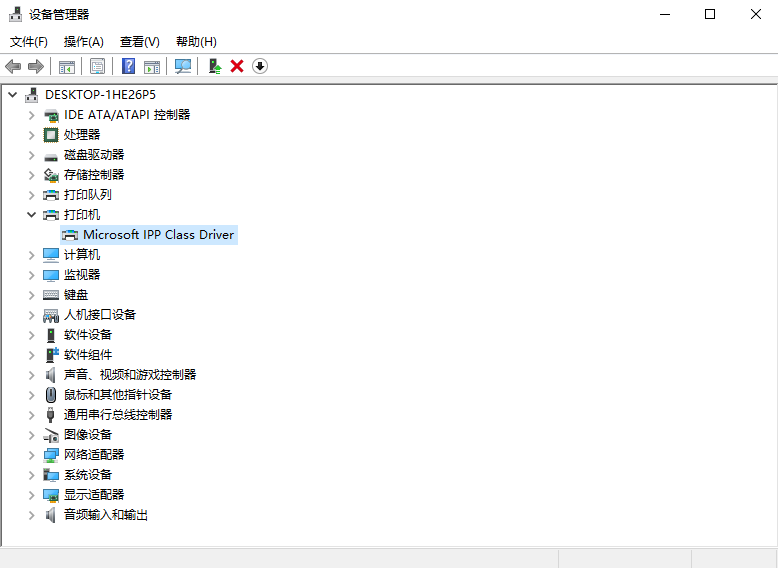Screen dimensions: 778x568
Task: Open the 查看(V) menu
Action: tap(139, 41)
